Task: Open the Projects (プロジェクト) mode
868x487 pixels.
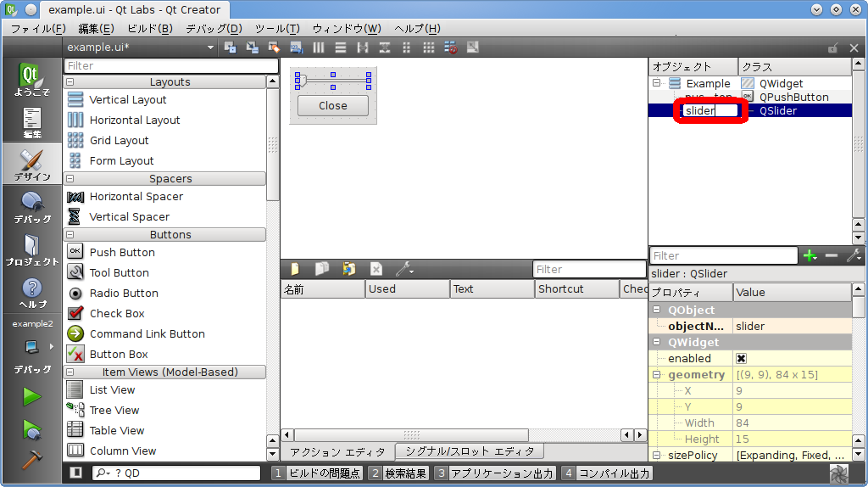Action: point(31,250)
